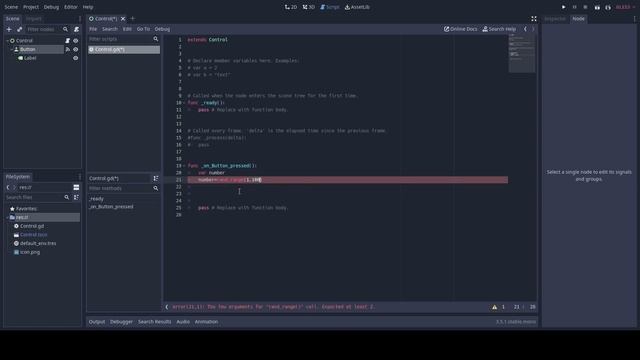The width and height of the screenshot is (640, 360).
Task: Close the Control scene tab
Action: pyautogui.click(x=123, y=19)
